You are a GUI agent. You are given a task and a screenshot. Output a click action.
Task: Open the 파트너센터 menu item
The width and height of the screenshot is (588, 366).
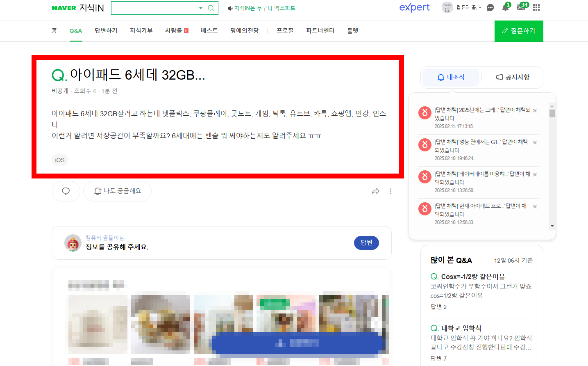(x=320, y=31)
